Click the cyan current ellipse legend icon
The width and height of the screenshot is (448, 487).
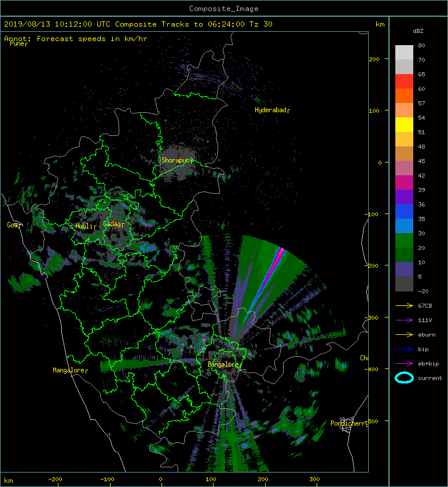404,378
